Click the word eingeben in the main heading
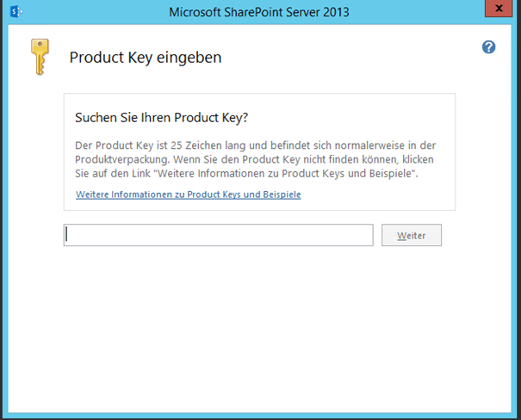Screen dimensions: 521x420 [195, 58]
